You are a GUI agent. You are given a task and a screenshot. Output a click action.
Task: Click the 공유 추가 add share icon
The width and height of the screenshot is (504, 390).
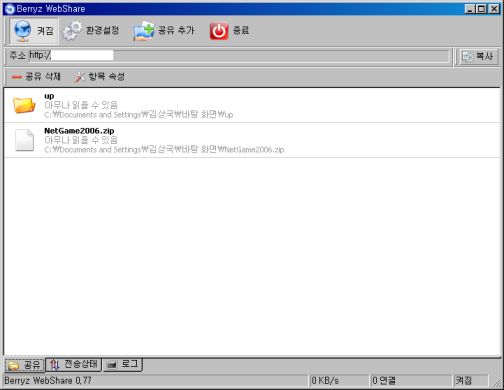143,31
